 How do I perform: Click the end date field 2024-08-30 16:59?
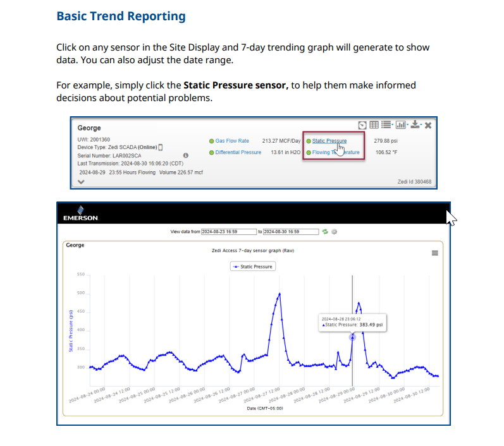(290, 232)
